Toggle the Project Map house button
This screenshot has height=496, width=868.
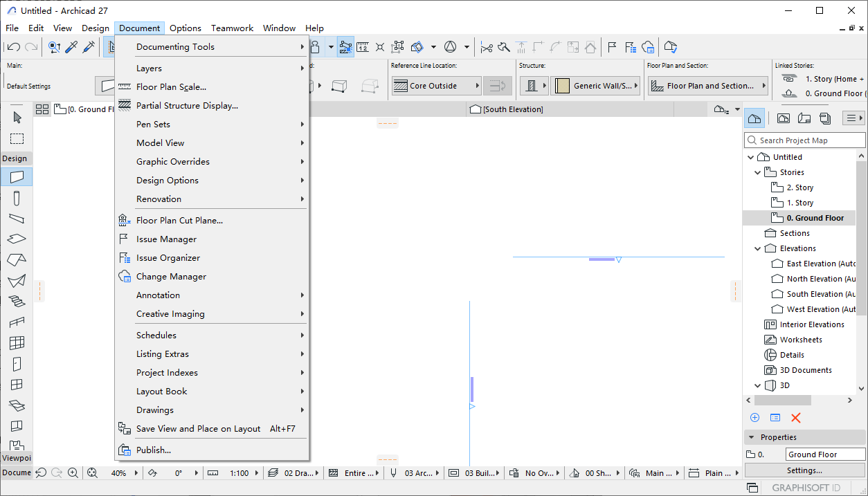pyautogui.click(x=754, y=118)
